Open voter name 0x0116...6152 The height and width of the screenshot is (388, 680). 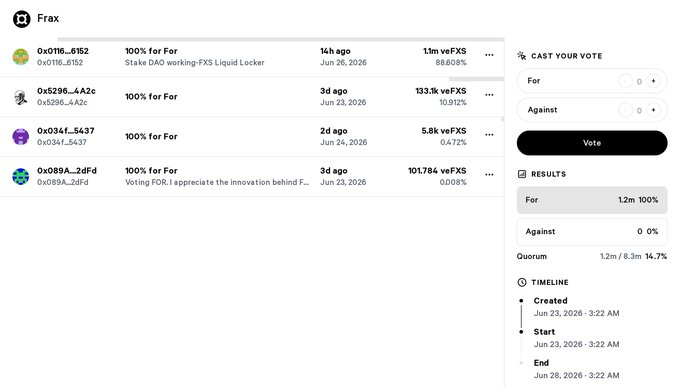click(63, 51)
